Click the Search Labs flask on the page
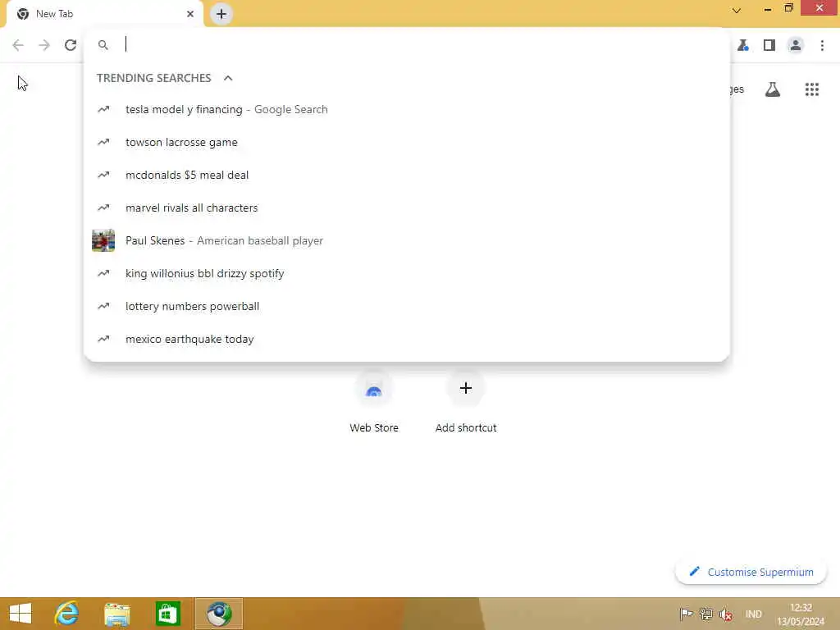 773,89
